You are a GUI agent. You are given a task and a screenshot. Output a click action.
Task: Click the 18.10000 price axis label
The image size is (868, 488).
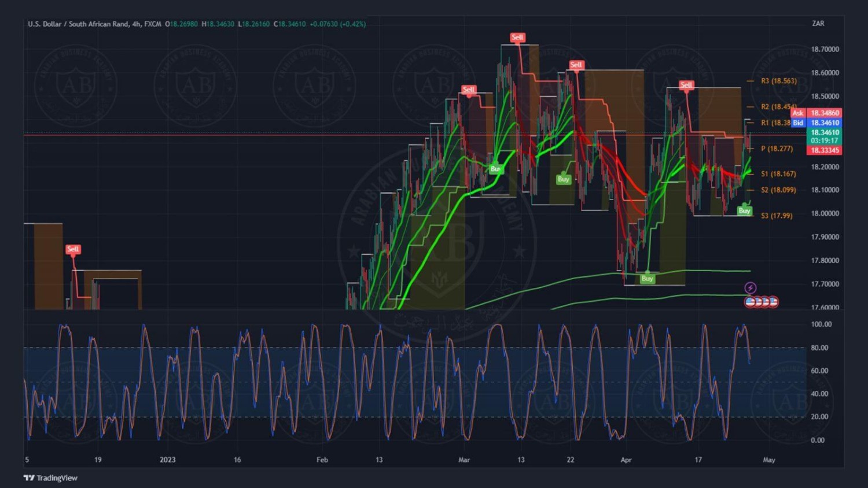(x=825, y=190)
